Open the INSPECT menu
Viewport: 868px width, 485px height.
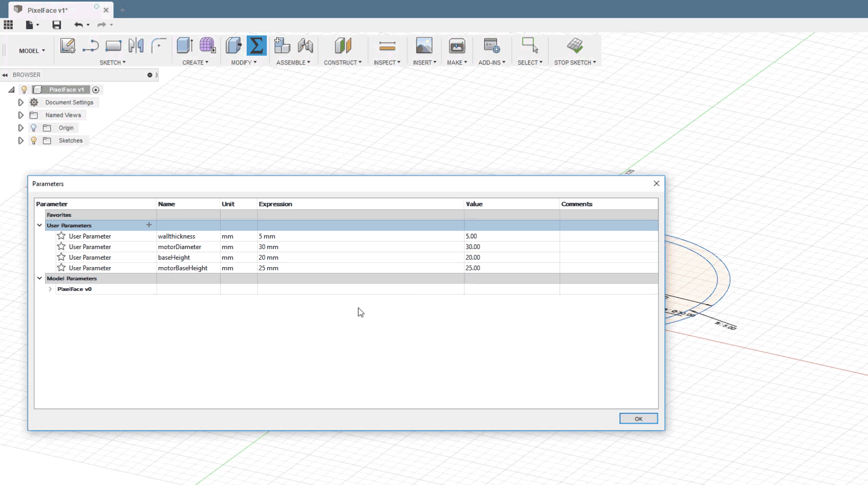[387, 62]
